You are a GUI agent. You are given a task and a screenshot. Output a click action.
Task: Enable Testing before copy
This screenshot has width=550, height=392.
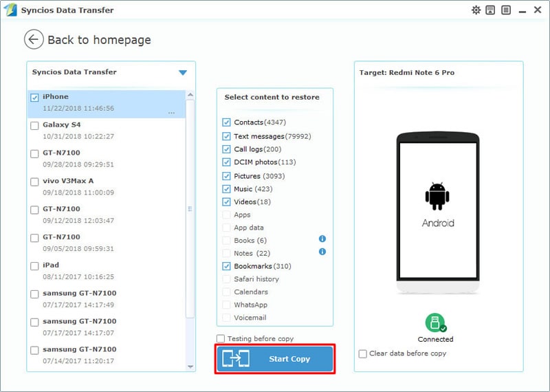220,338
